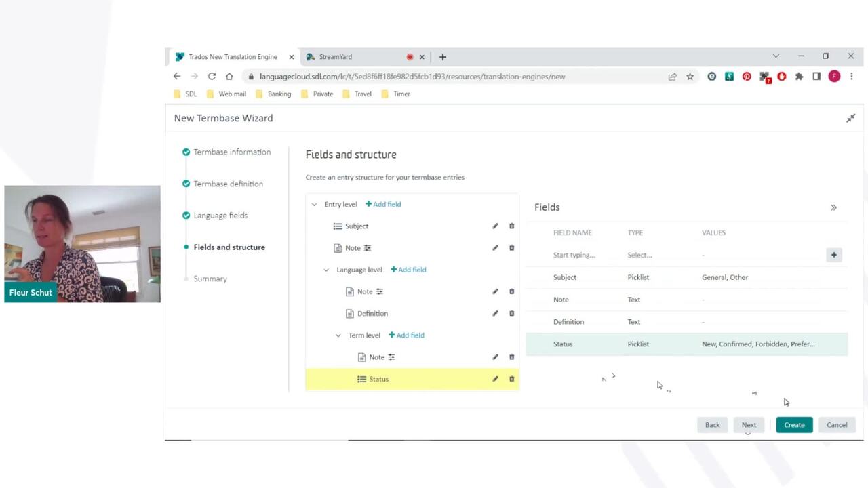Add field at Term level
Screen dimensions: 868x488
click(406, 335)
